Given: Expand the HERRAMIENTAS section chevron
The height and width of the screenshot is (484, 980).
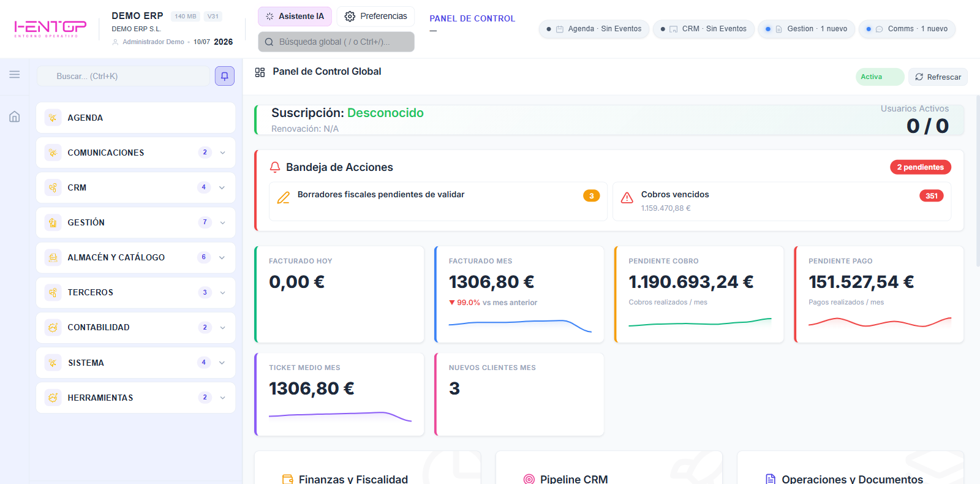Looking at the screenshot, I should pos(222,398).
